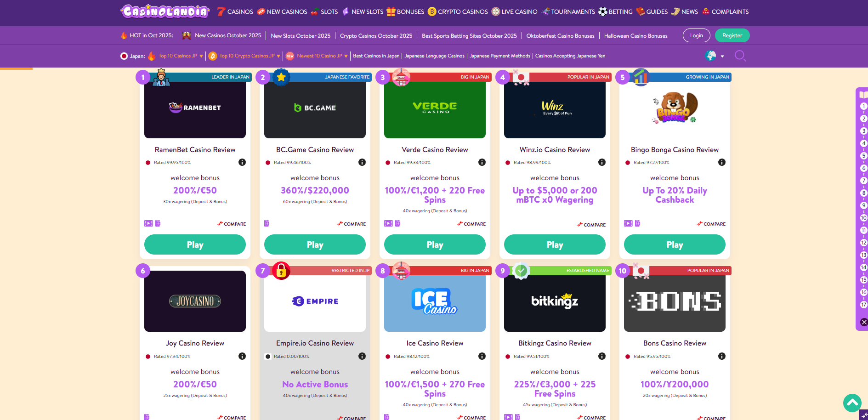
Task: Open the TOURNAMENTS menu item
Action: tap(568, 11)
